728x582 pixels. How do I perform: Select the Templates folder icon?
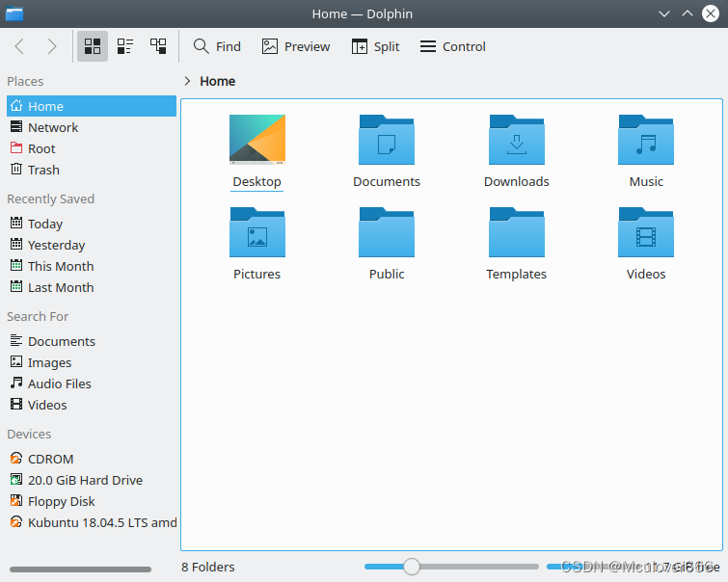coord(517,232)
